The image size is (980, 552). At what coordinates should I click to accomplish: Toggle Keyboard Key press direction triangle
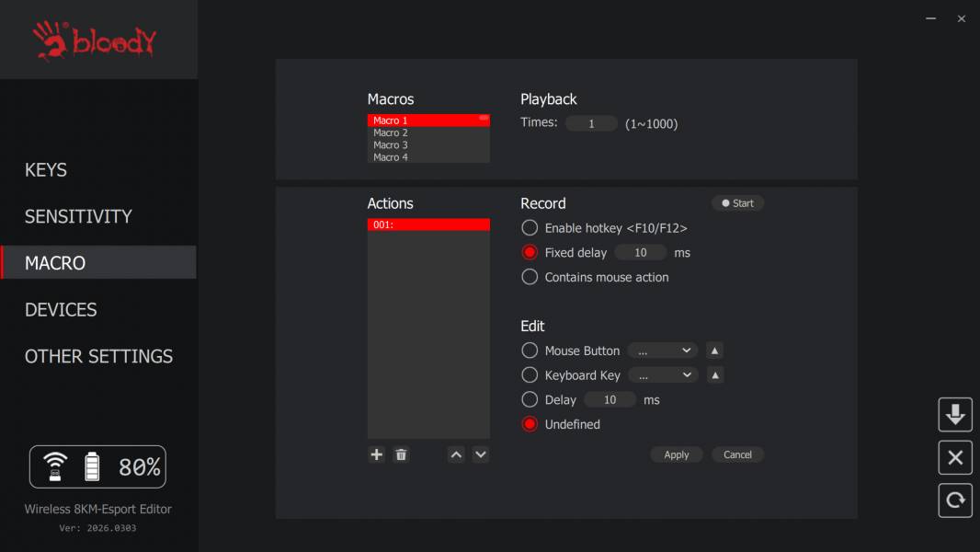click(715, 375)
